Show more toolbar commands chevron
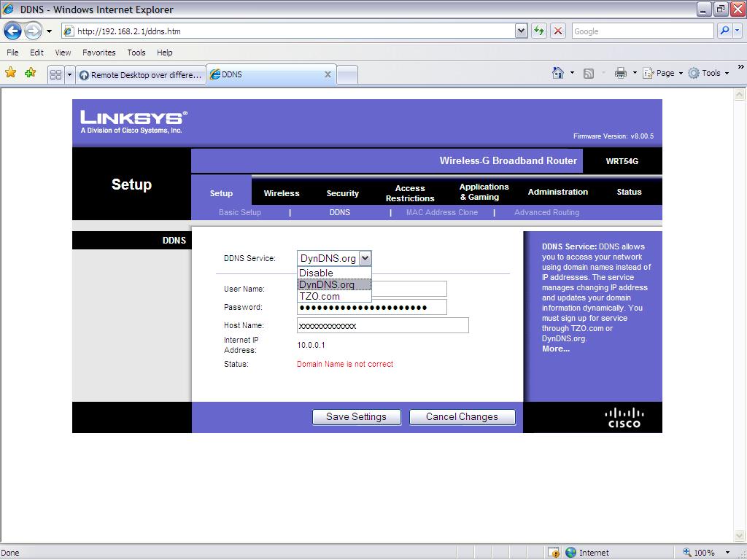The height and width of the screenshot is (560, 747). pos(741,67)
